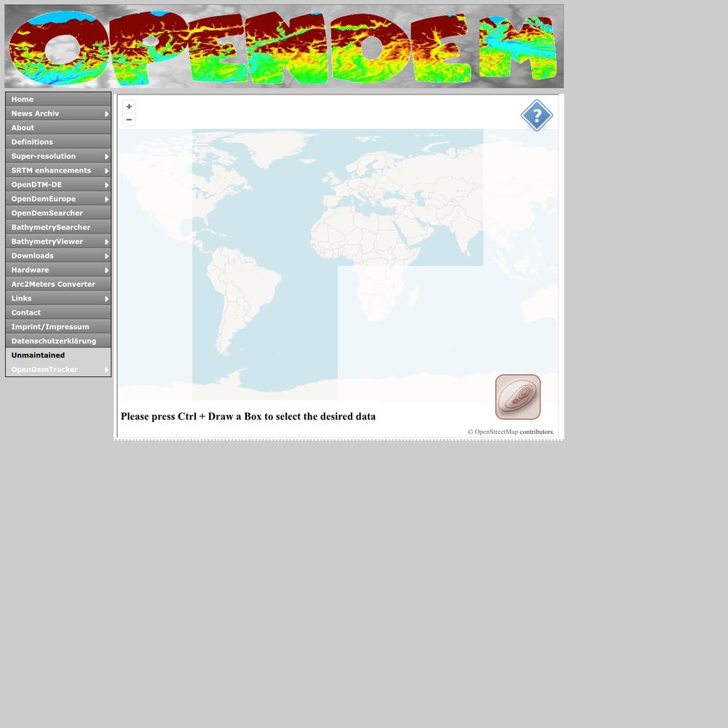Go to the About page
728x728 pixels.
tap(58, 127)
